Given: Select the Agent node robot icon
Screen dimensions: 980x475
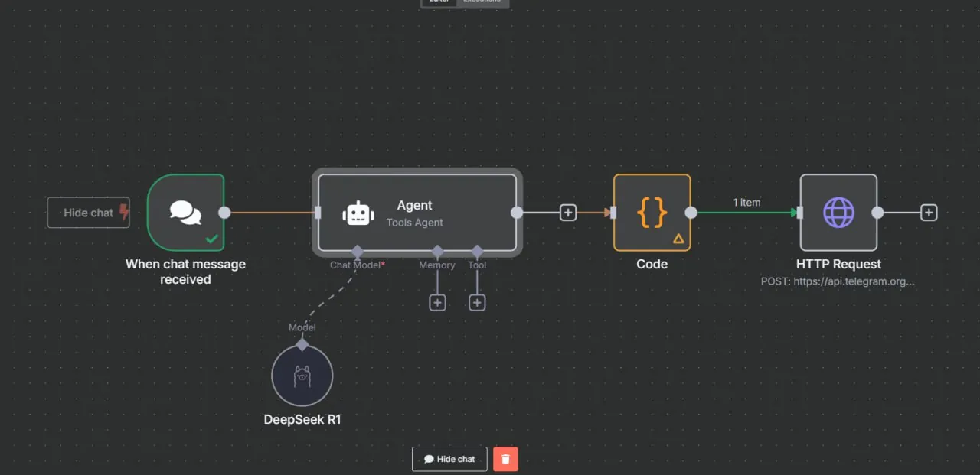Looking at the screenshot, I should point(358,213).
